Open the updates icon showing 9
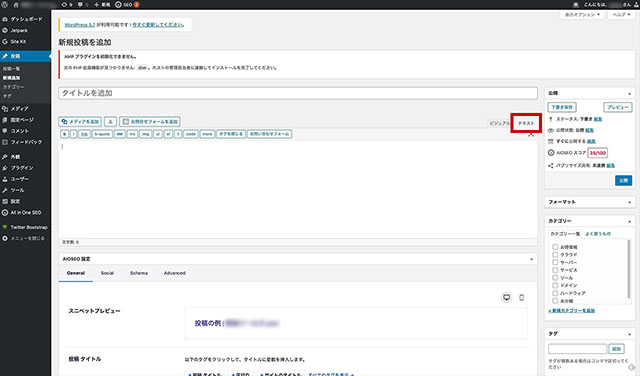Viewport: 640px width, 376px height. tap(67, 4)
